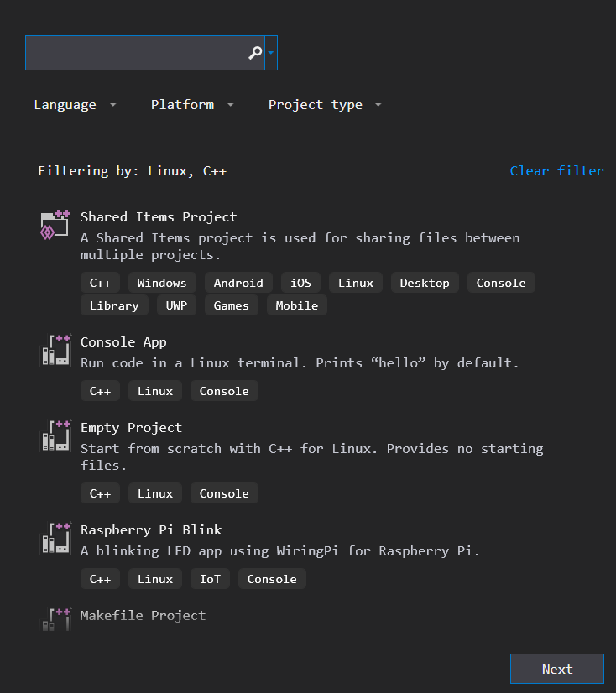Open the Project type filter dropdown
Viewport: 616px width, 693px height.
pyautogui.click(x=325, y=105)
